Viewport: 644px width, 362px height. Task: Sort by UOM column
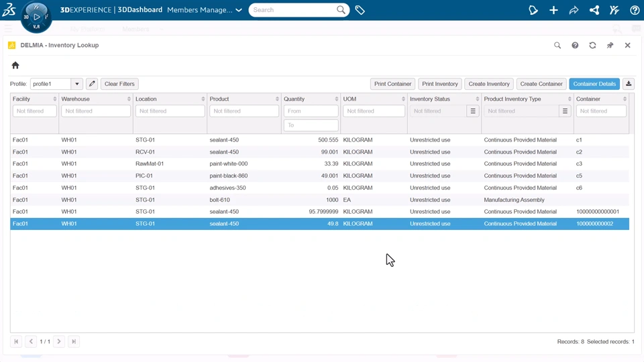403,99
